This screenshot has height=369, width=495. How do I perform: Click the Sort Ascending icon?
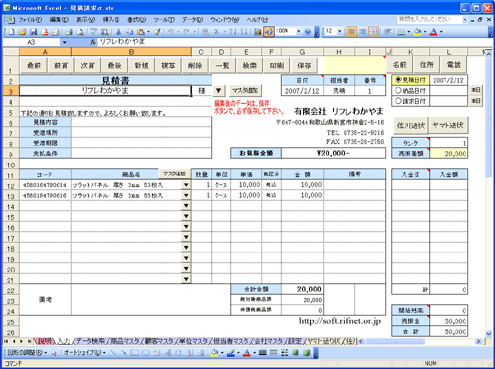coord(232,32)
